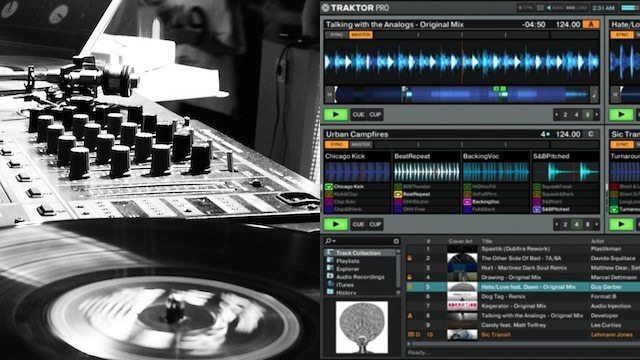Select Hate/Love feat. Dawn track row

tap(522, 287)
